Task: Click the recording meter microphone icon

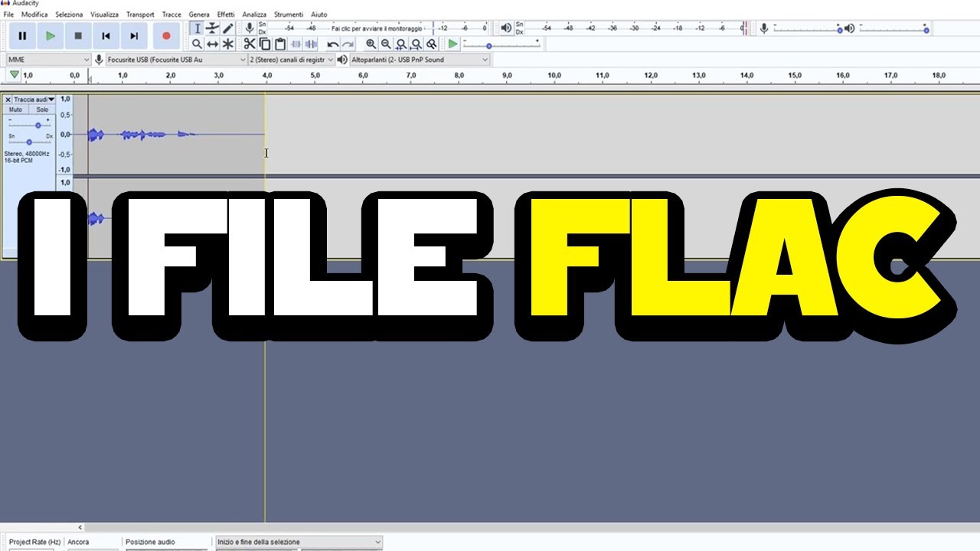Action: 250,28
